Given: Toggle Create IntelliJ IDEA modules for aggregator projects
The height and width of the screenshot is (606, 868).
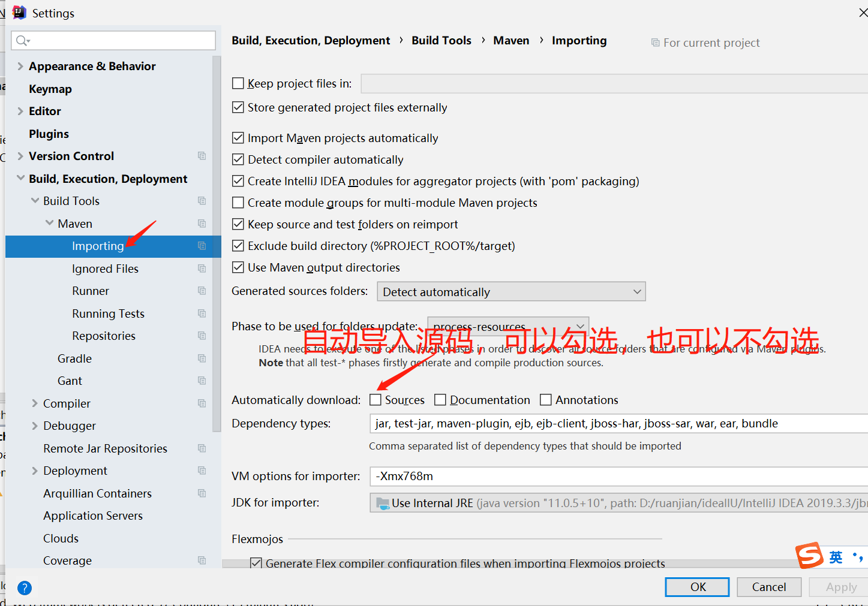Looking at the screenshot, I should click(238, 181).
